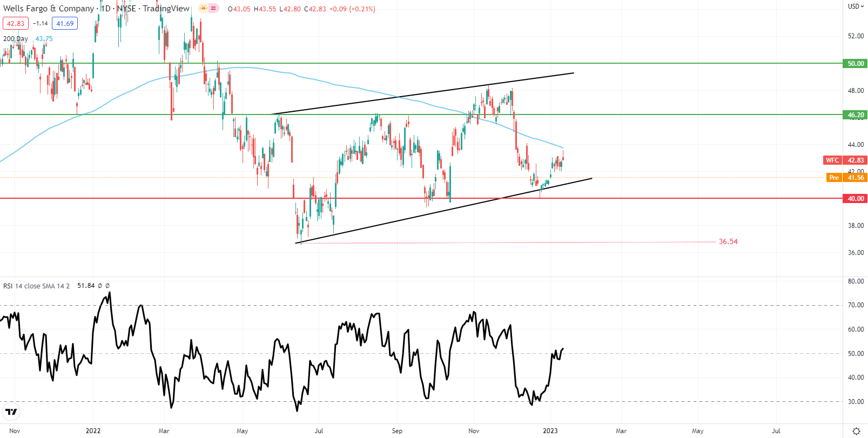Click the 38.00 price on the scale
This screenshot has width=868, height=438.
pyautogui.click(x=856, y=226)
